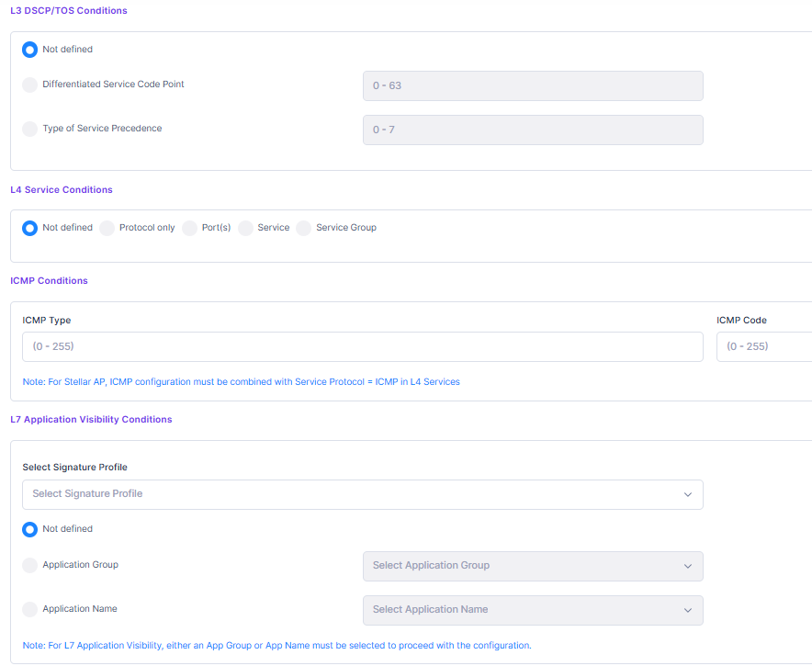Click chevron arrow of Application Name dropdown
812x666 pixels.
click(x=688, y=610)
